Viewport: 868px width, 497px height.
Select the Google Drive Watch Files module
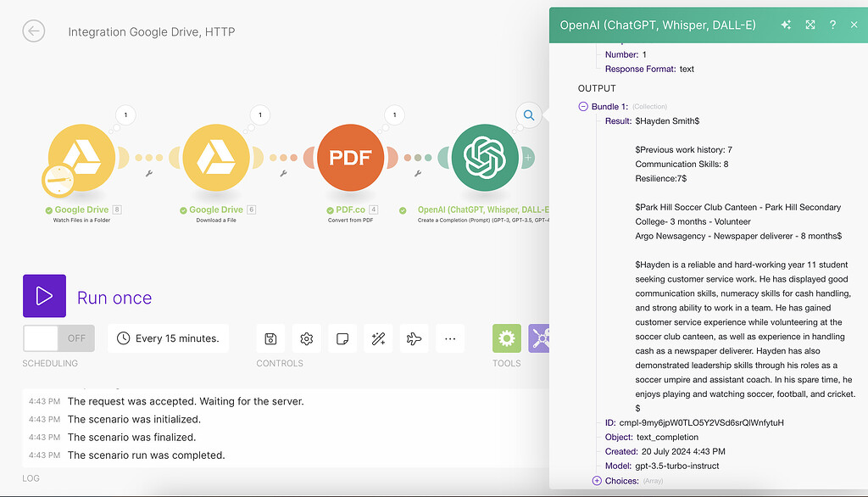tap(81, 158)
